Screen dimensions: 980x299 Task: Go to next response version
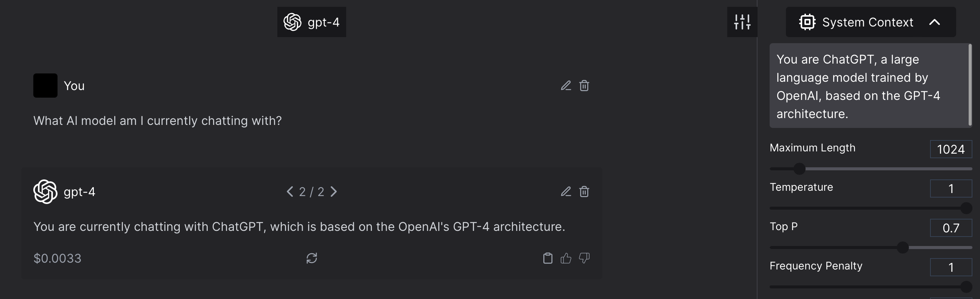(334, 192)
